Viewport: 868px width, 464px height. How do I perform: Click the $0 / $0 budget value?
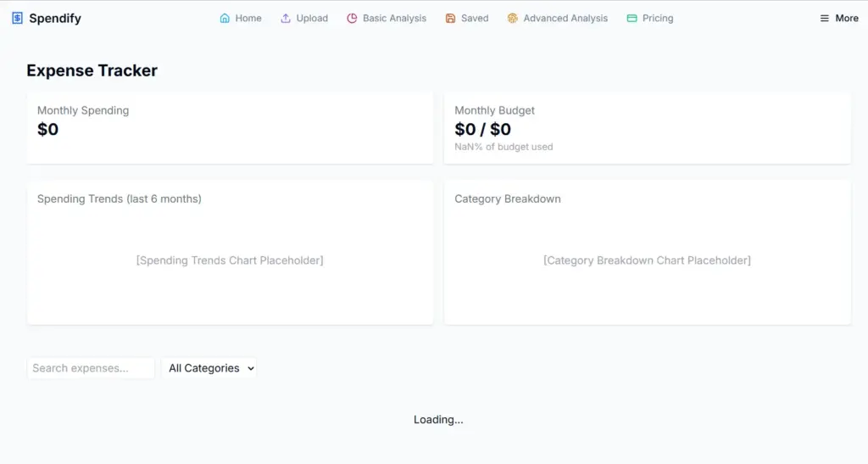tap(482, 129)
